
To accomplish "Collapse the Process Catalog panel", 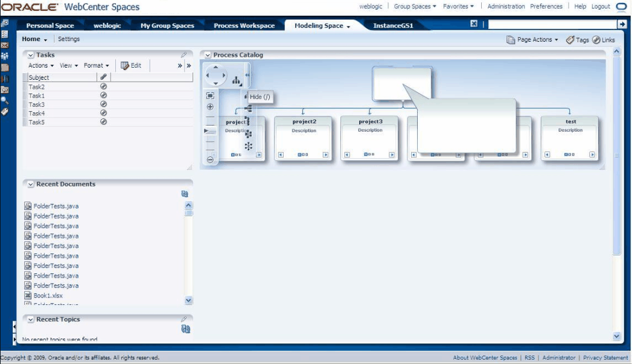I will click(x=208, y=55).
